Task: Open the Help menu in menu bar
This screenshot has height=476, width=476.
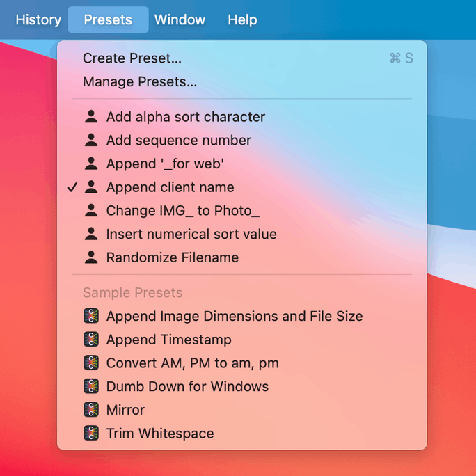Action: coord(242,20)
